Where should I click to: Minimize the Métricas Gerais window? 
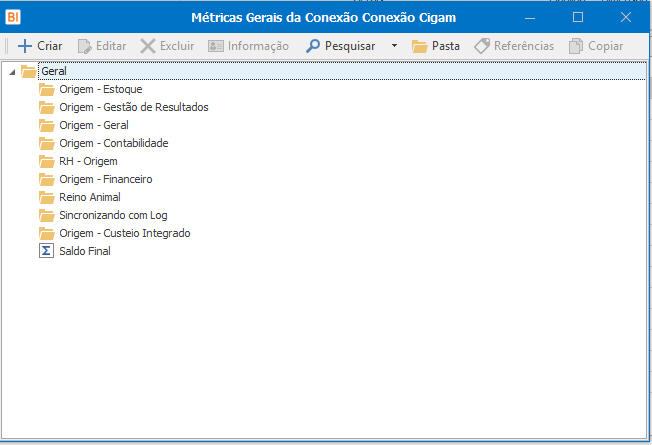(530, 17)
